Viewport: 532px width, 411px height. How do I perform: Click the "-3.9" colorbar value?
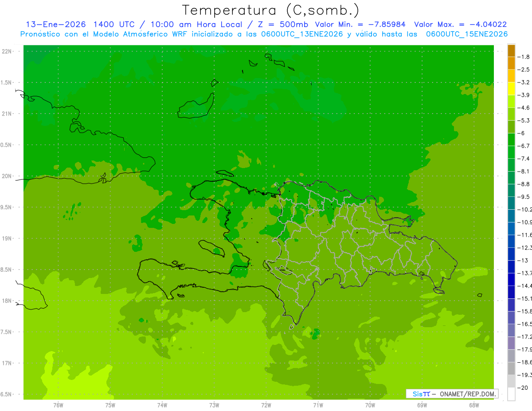point(524,95)
